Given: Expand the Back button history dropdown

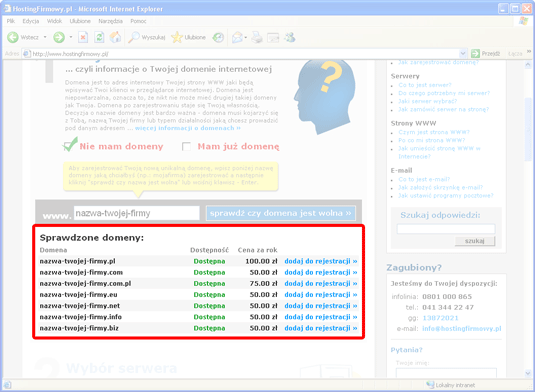Looking at the screenshot, I should 45,37.
